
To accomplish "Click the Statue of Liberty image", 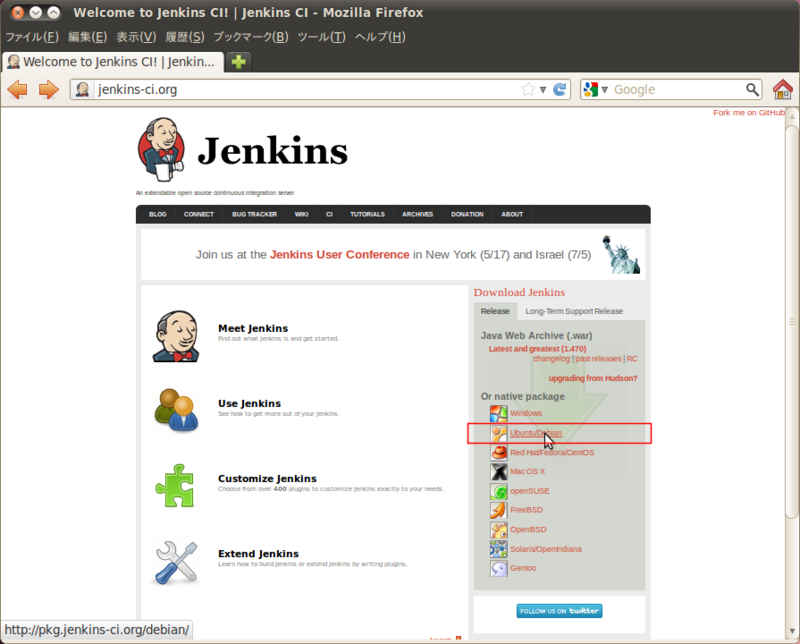I will (x=620, y=255).
